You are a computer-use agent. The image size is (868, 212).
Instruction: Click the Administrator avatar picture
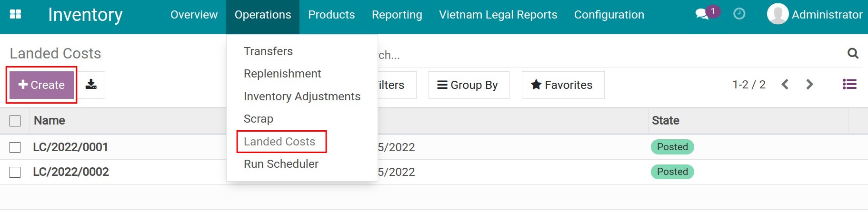click(778, 14)
